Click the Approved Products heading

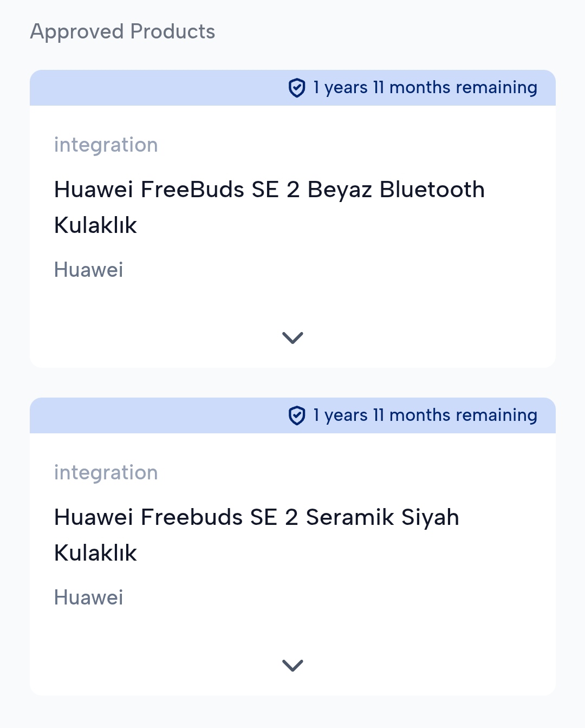(x=122, y=31)
